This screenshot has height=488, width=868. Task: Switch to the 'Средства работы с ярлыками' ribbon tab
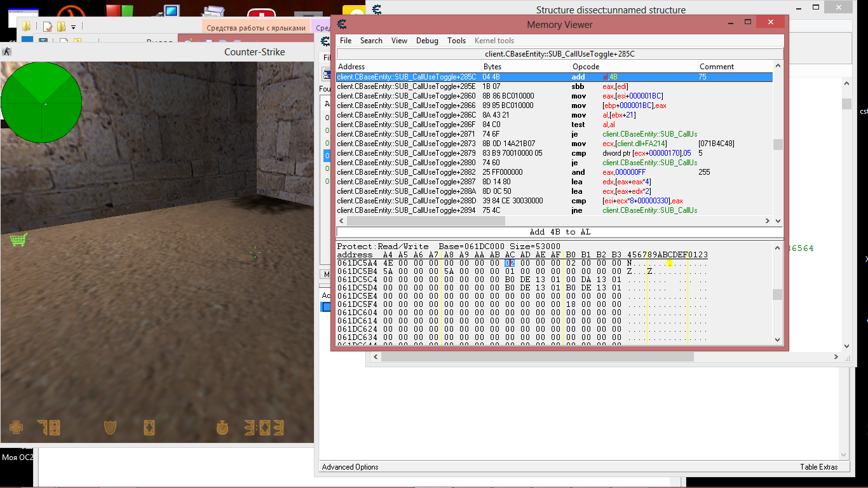click(x=256, y=28)
